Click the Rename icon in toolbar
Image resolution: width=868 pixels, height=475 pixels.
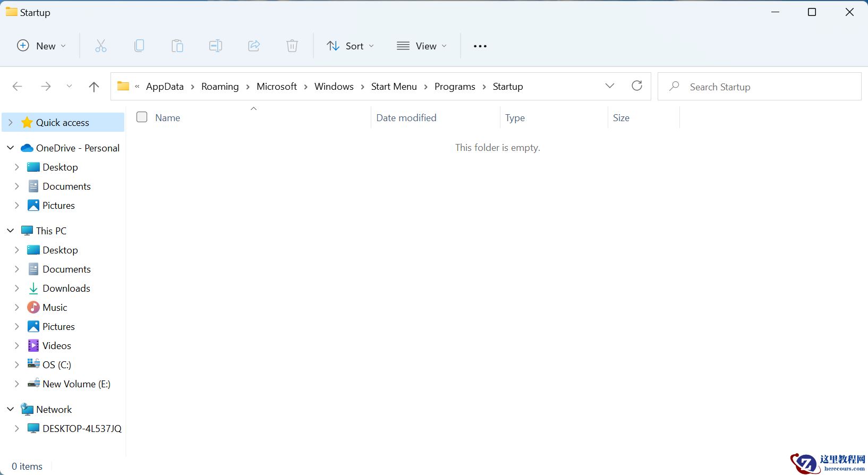click(216, 46)
